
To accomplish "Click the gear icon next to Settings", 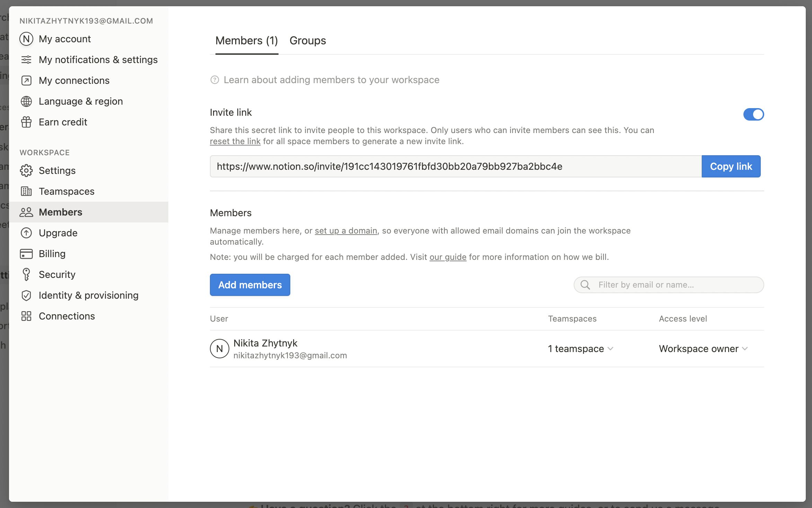I will click(x=26, y=170).
